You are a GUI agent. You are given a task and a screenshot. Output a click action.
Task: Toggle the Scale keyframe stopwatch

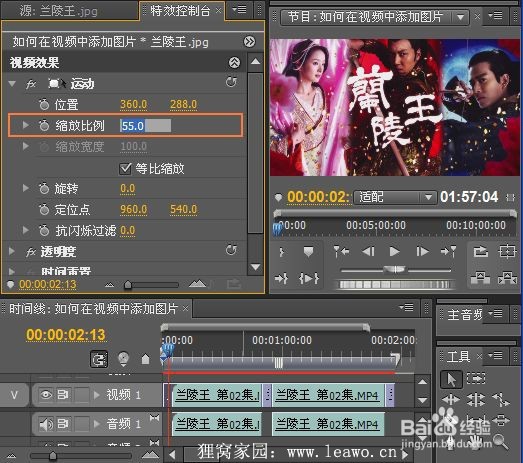click(44, 125)
